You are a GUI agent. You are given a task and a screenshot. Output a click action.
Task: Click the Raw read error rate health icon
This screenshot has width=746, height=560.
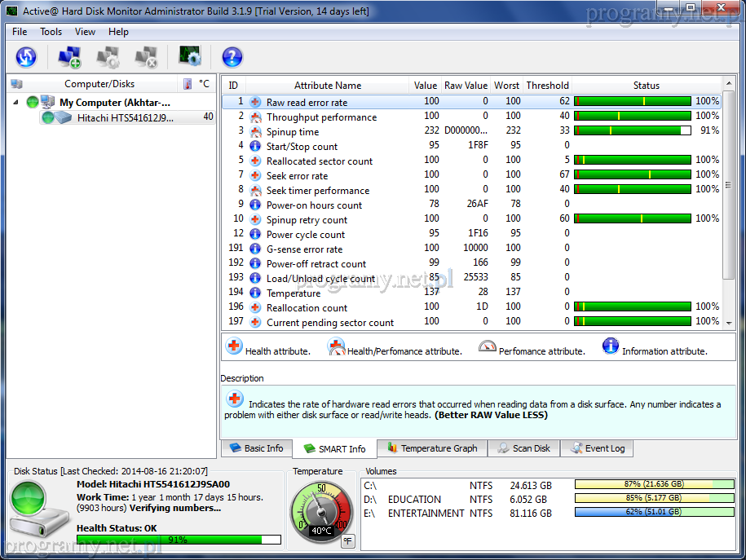click(255, 102)
